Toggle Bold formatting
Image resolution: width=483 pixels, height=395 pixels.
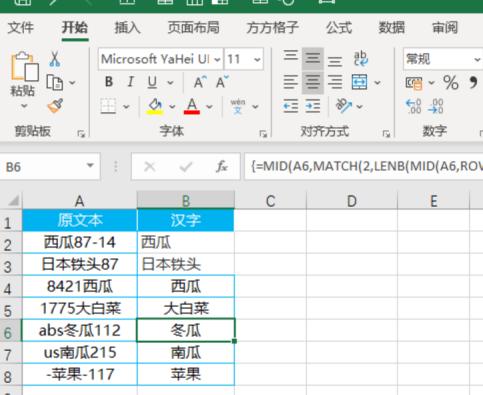coord(109,82)
